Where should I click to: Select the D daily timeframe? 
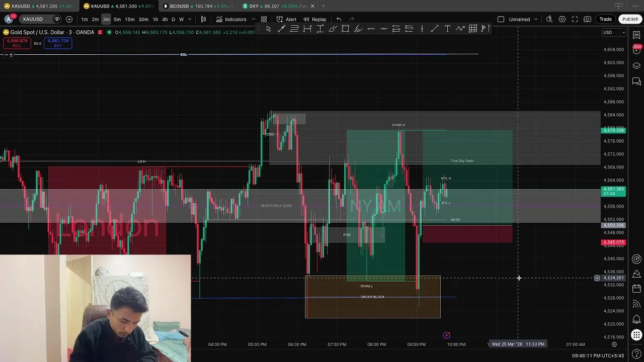(x=174, y=19)
